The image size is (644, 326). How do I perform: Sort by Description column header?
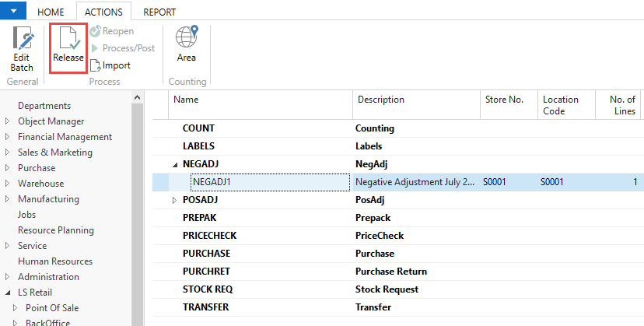pos(381,100)
